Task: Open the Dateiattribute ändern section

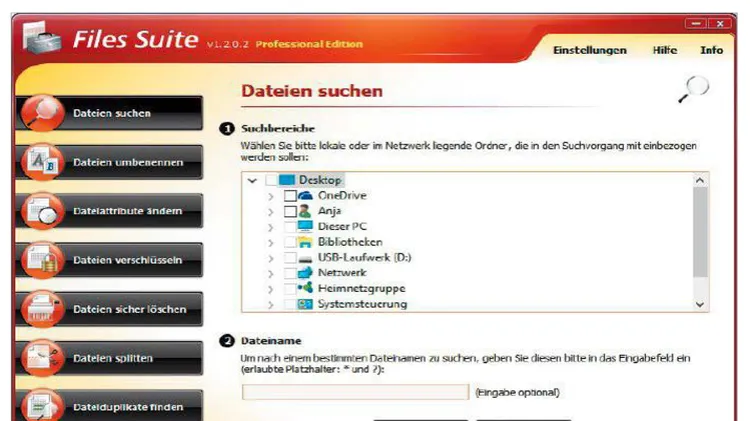Action: click(110, 211)
